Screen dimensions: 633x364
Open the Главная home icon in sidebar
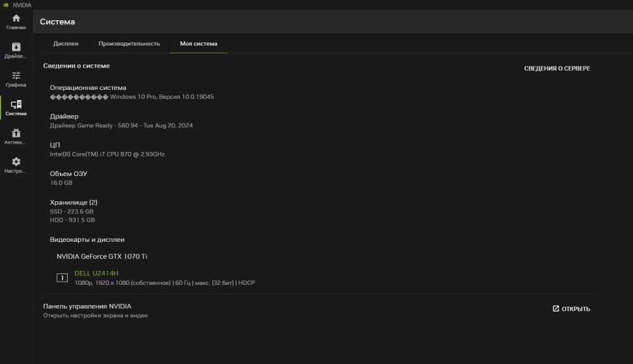point(16,18)
